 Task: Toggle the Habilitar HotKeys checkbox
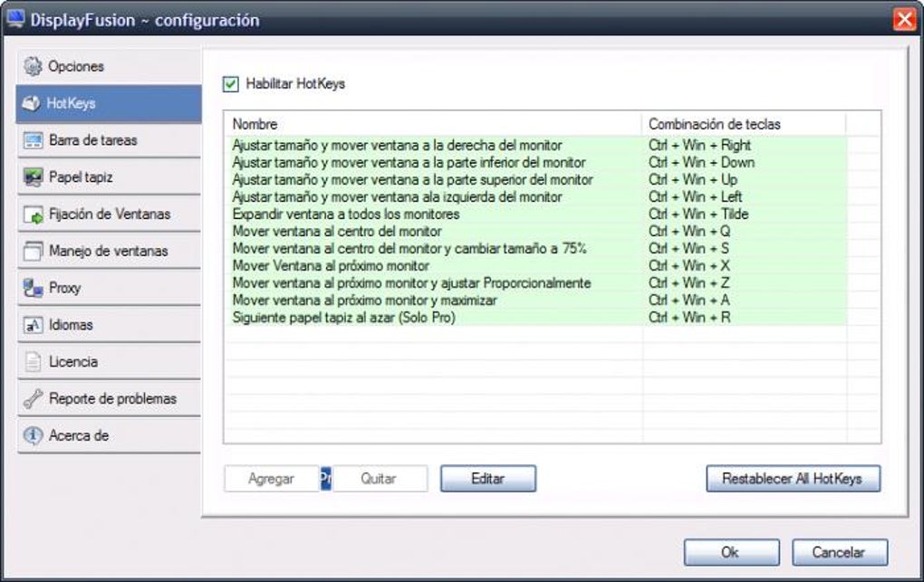230,84
